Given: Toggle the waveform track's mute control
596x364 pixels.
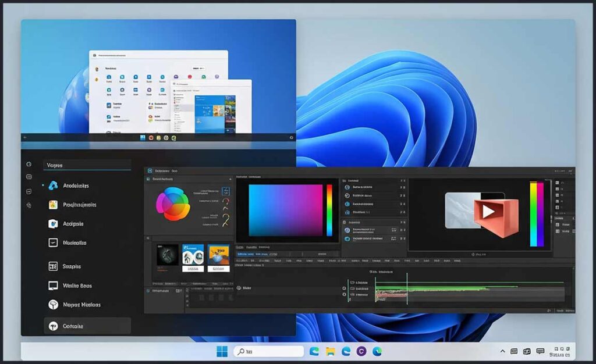Looking at the screenshot, I should [344, 288].
